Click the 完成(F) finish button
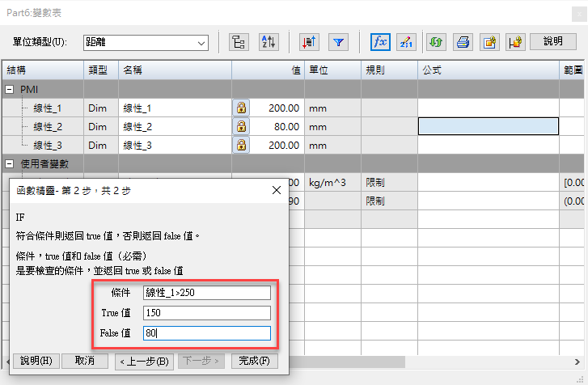This screenshot has width=588, height=385. (x=254, y=361)
